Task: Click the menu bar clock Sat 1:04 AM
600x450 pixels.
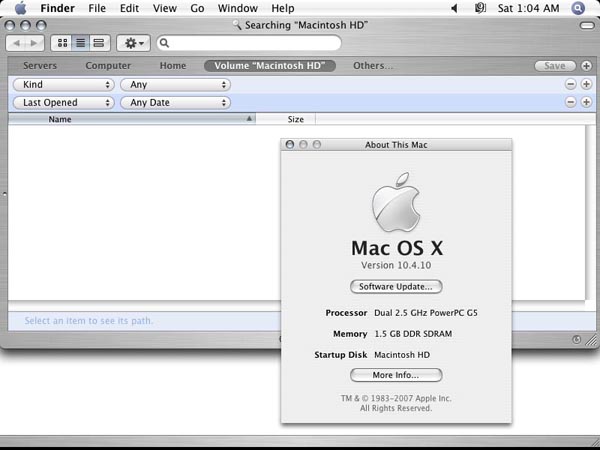Action: [x=528, y=8]
